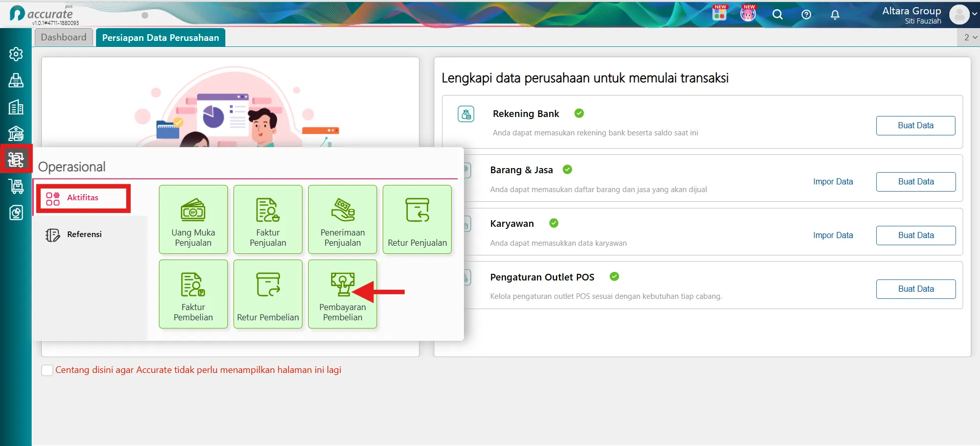Click the Pengaturan Outlet POS heading

pos(542,277)
